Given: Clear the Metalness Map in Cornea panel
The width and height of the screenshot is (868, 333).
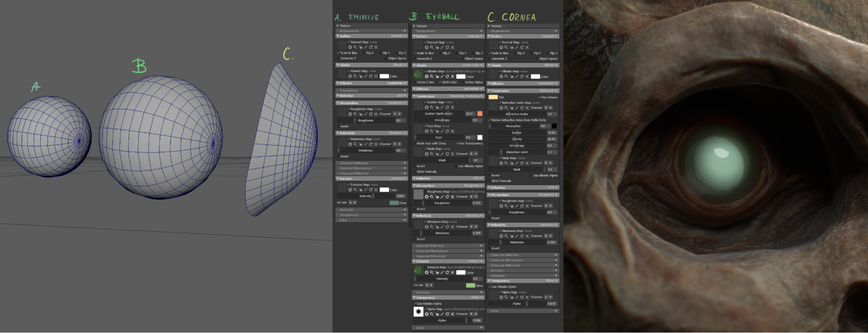Looking at the screenshot, I should point(527,236).
